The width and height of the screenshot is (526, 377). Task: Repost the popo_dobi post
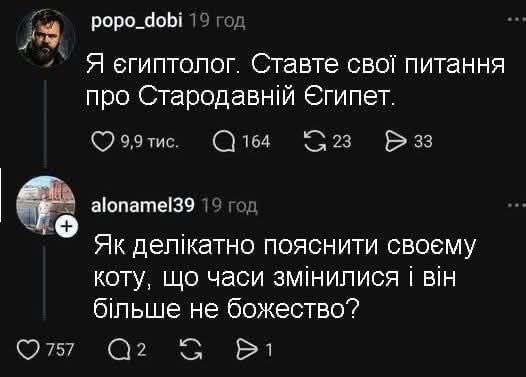pyautogui.click(x=314, y=141)
